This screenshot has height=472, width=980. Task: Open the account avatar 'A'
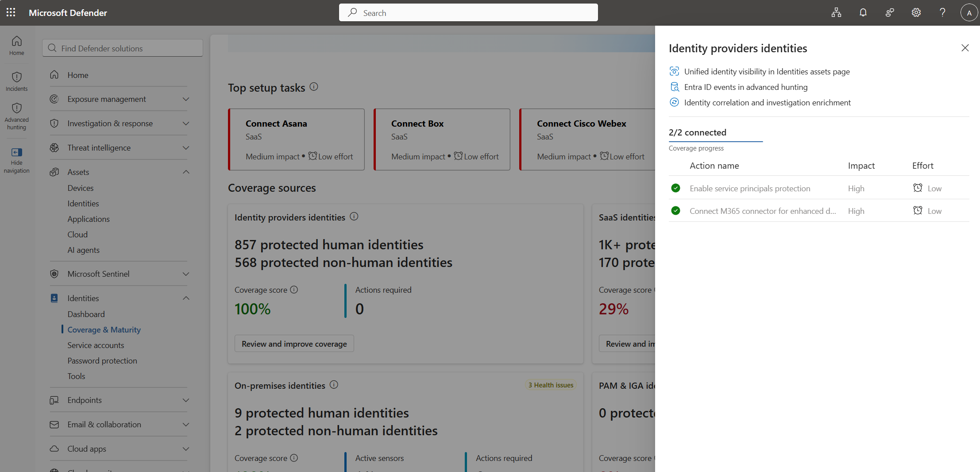[969, 12]
